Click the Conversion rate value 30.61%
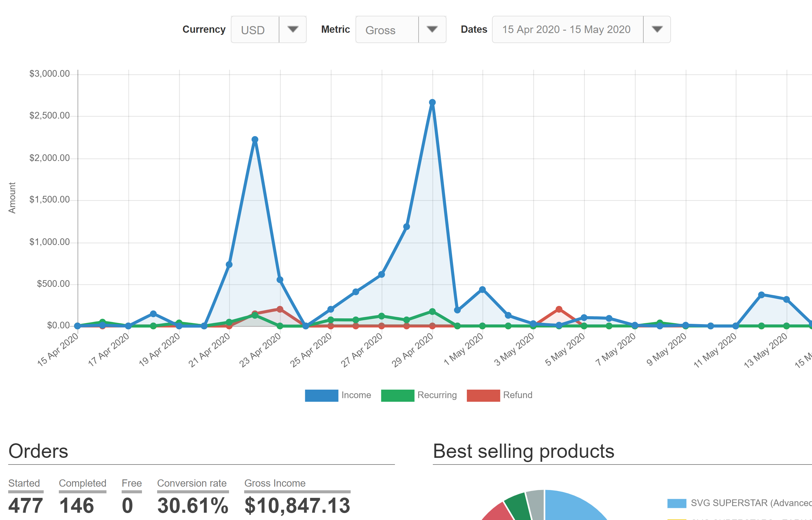Screen dimensions: 812x520 pyautogui.click(x=193, y=505)
